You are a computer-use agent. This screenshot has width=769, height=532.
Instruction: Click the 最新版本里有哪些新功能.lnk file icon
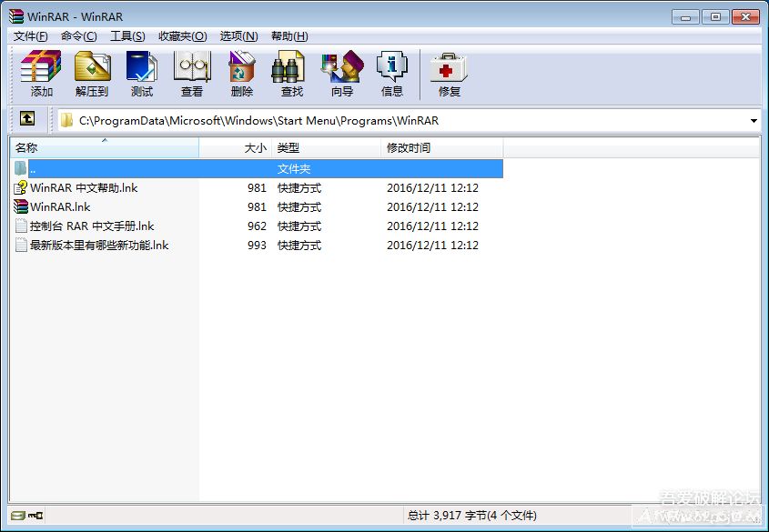tap(21, 245)
